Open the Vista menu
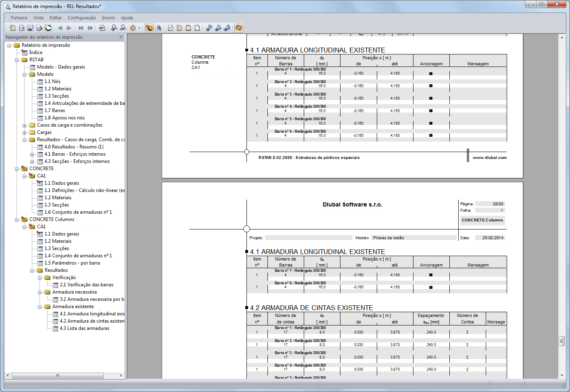The height and width of the screenshot is (392, 570). (38, 18)
